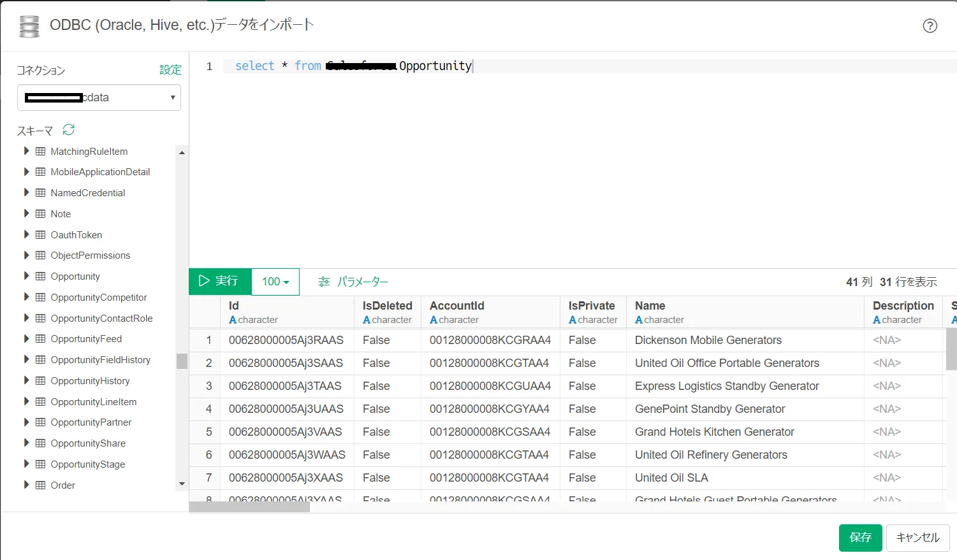Click the table icon next to Note

(40, 213)
